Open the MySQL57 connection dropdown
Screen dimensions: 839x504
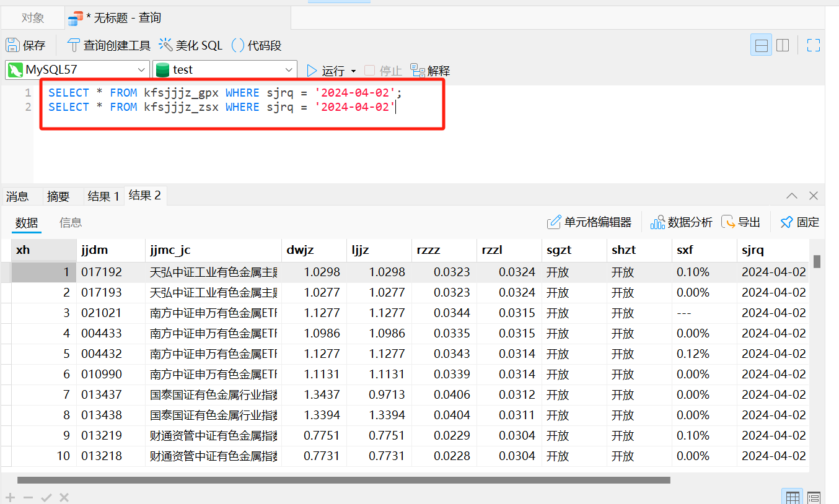(77, 70)
